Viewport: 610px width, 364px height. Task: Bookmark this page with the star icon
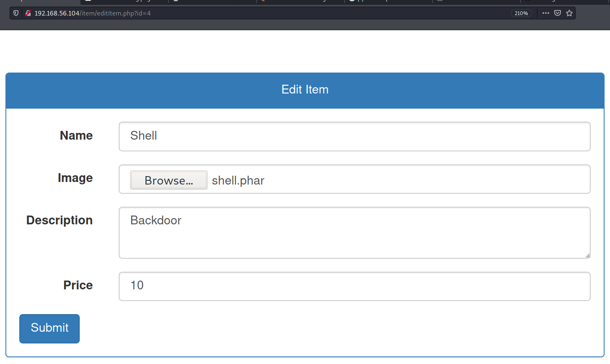pyautogui.click(x=569, y=13)
